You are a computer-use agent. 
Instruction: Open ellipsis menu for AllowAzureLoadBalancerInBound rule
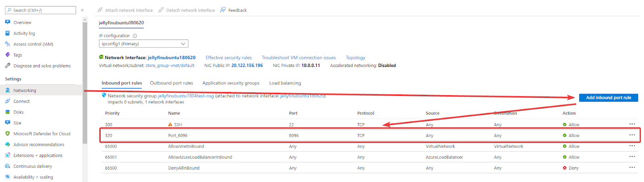[632, 157]
